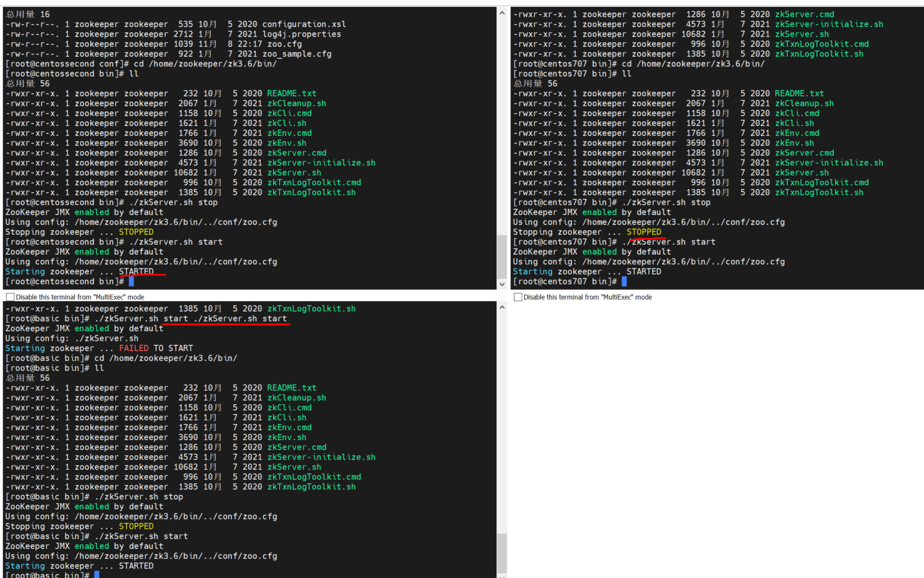
Task: Click zkTxnLogToolkit.cmd in centossecond terminal listing
Action: tap(314, 182)
